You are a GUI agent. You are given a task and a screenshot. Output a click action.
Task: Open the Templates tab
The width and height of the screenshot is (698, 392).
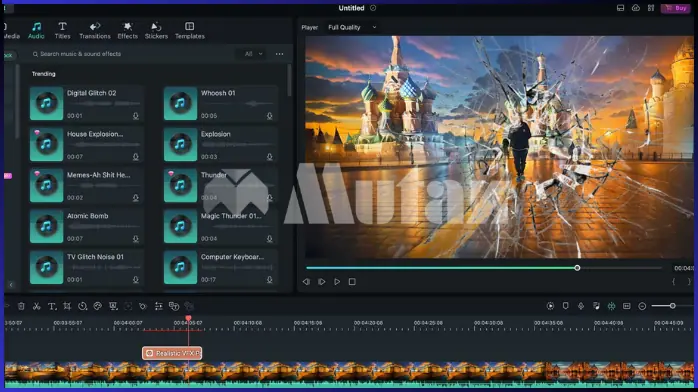(x=190, y=31)
